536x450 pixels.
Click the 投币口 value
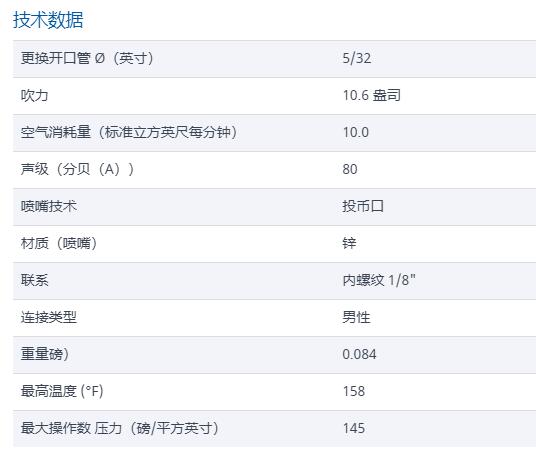(363, 206)
